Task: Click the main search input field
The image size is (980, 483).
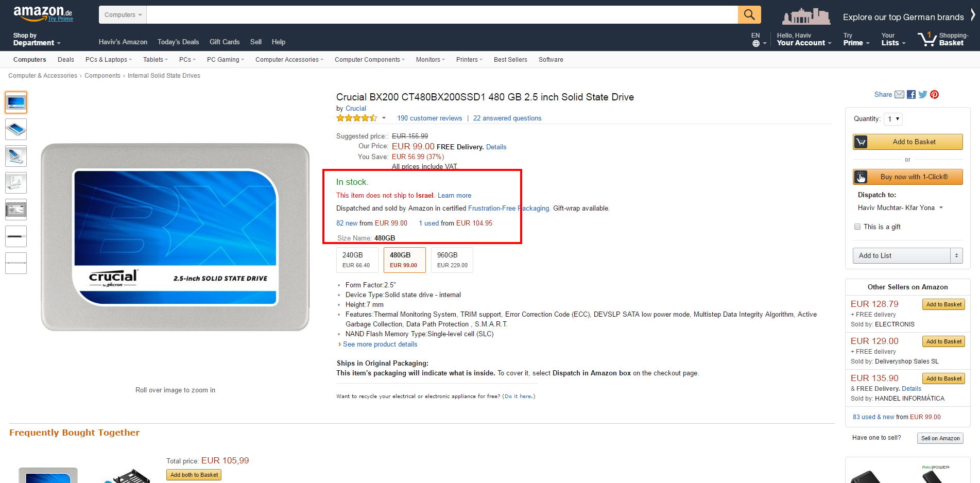Action: tap(442, 15)
